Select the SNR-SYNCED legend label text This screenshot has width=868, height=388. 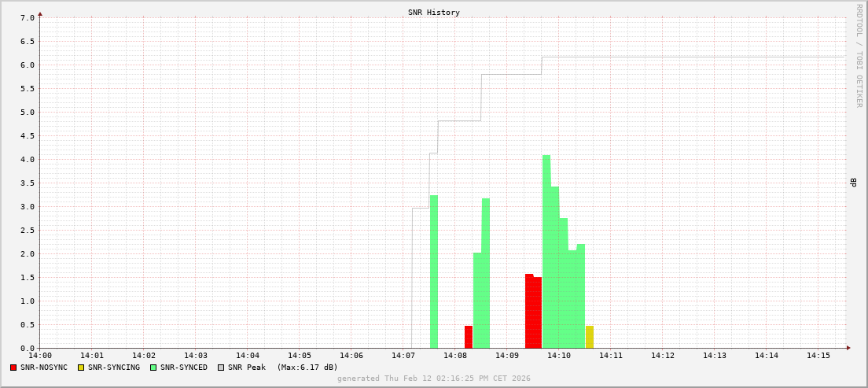(x=183, y=368)
